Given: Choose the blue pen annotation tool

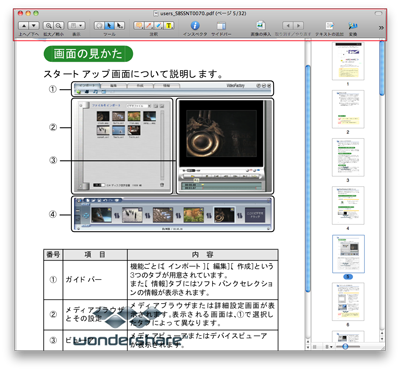Looking at the screenshot, I should (159, 26).
